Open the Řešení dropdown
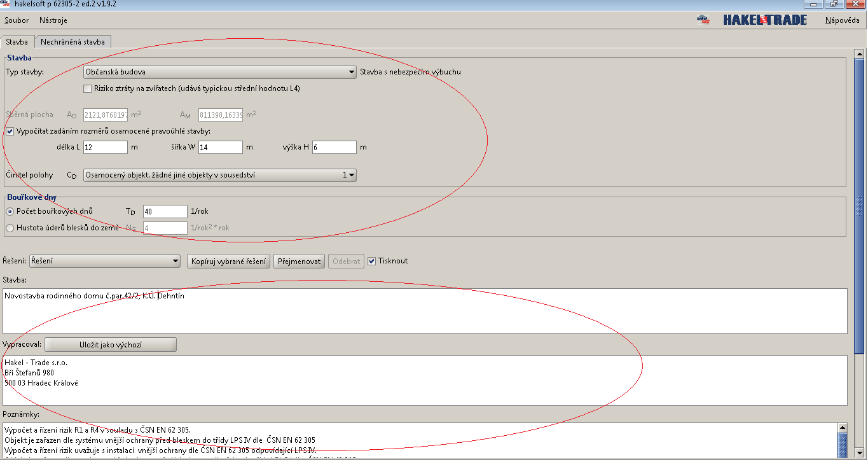This screenshot has width=868, height=460. pyautogui.click(x=106, y=261)
